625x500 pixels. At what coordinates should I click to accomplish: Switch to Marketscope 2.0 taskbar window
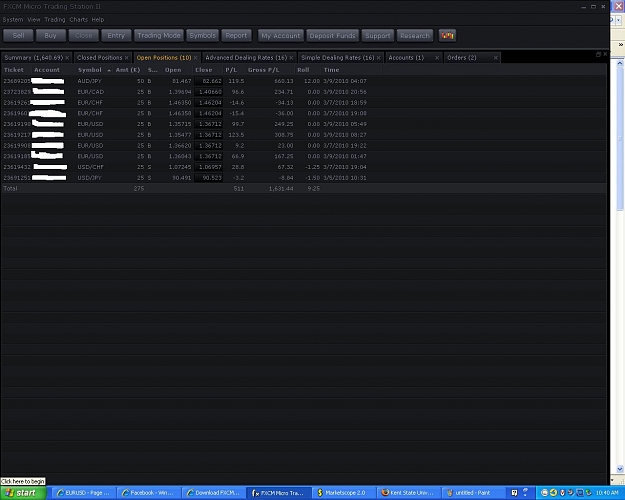tap(343, 493)
